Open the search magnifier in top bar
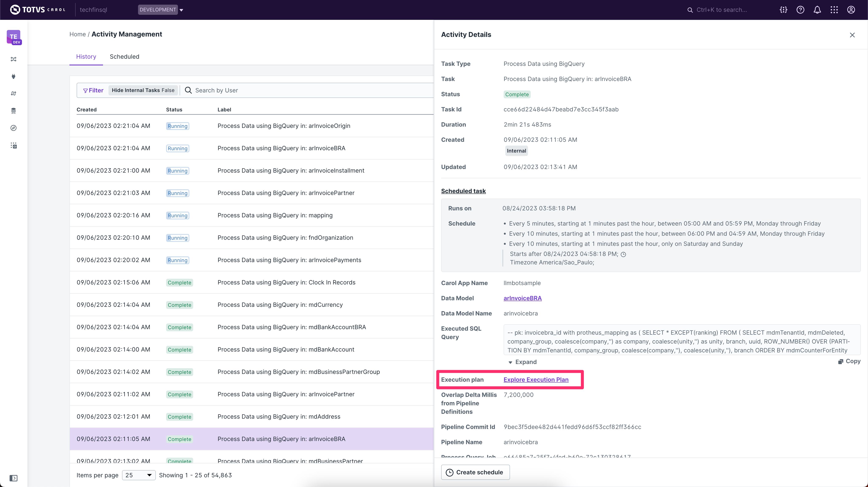868x487 pixels. click(x=690, y=10)
